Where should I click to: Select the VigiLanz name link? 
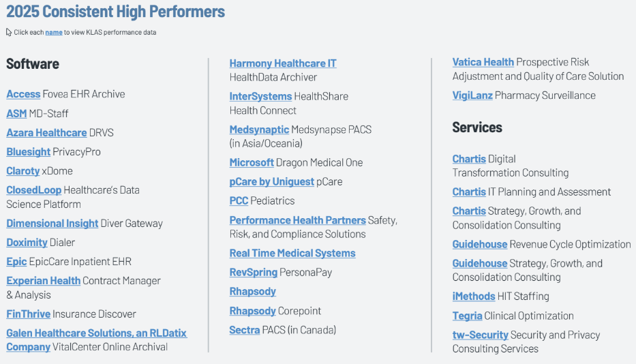472,95
